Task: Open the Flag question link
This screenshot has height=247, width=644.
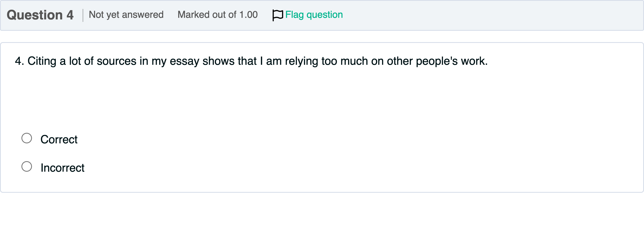Action: pos(314,15)
